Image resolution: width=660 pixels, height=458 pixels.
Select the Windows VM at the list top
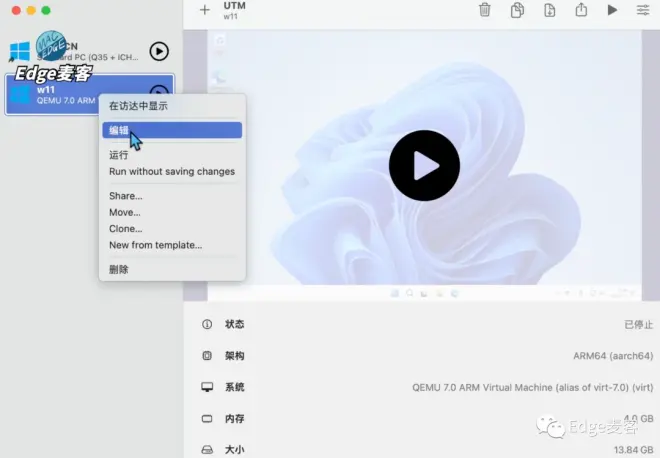89,51
